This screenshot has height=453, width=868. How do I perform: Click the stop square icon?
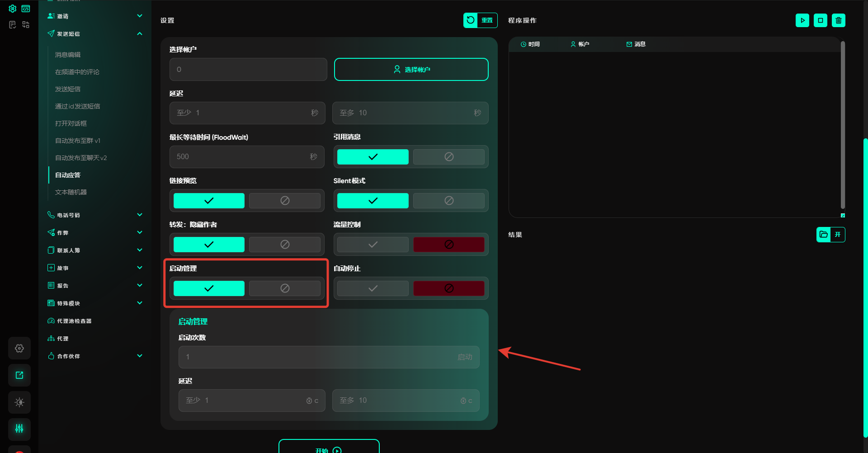pos(820,20)
